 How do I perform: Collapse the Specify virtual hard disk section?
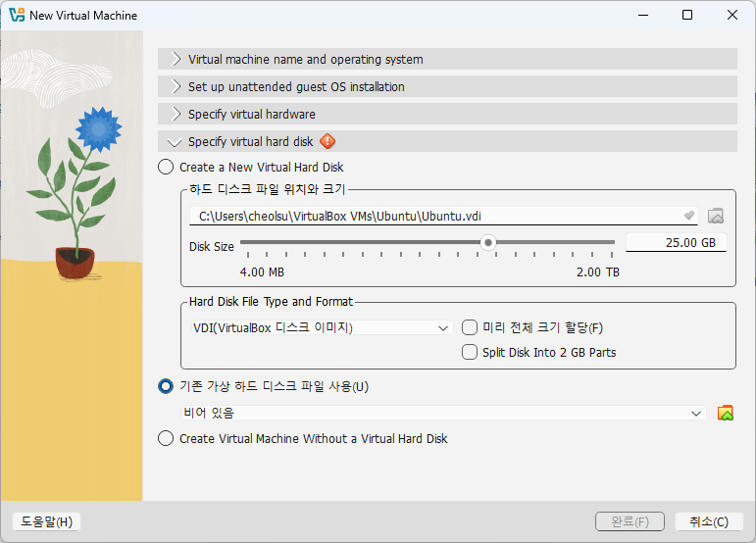250,141
